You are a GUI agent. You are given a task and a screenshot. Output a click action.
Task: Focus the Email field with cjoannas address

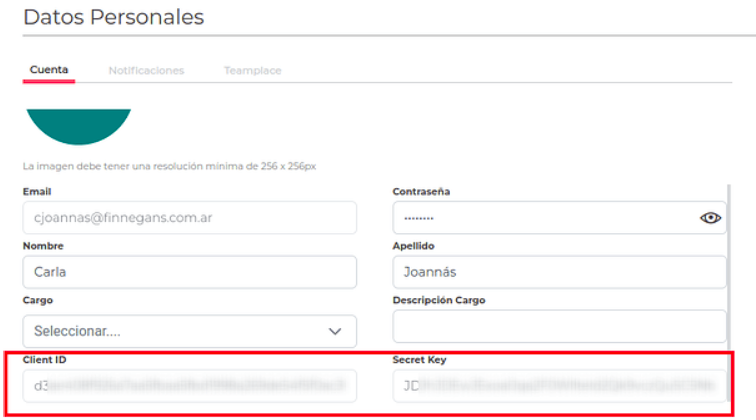tap(189, 218)
